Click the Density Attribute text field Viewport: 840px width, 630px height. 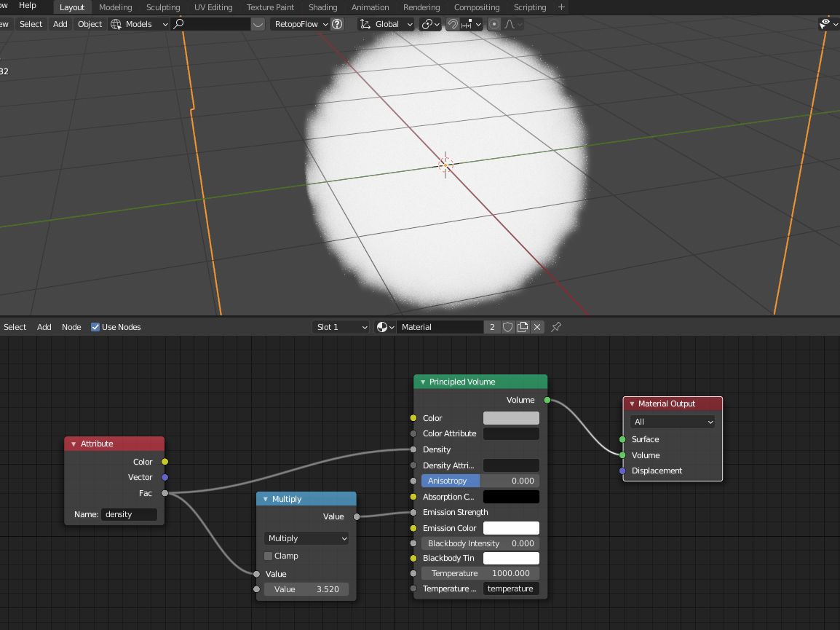[511, 465]
